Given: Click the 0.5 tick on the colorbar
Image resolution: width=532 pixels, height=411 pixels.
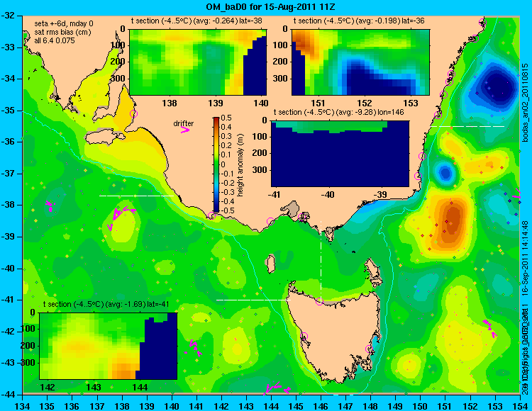Looking at the screenshot, I should [226, 118].
